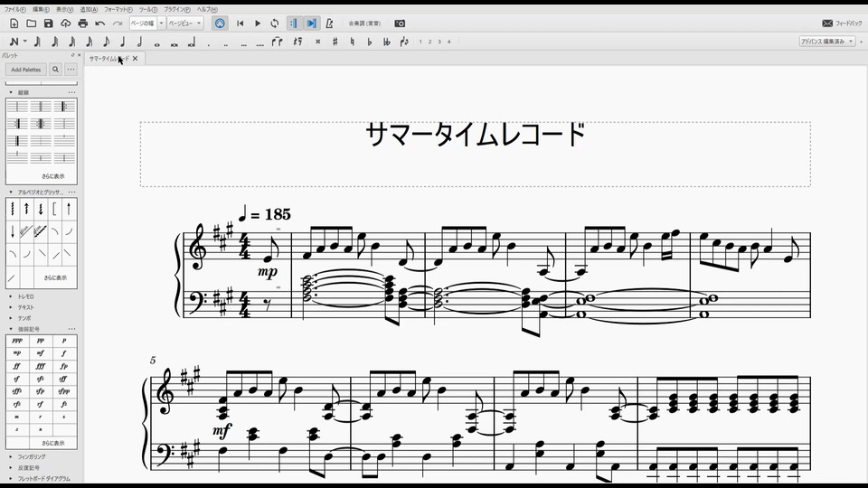Open a score file via the folder icon
Screen dimensions: 868x488
[32, 23]
